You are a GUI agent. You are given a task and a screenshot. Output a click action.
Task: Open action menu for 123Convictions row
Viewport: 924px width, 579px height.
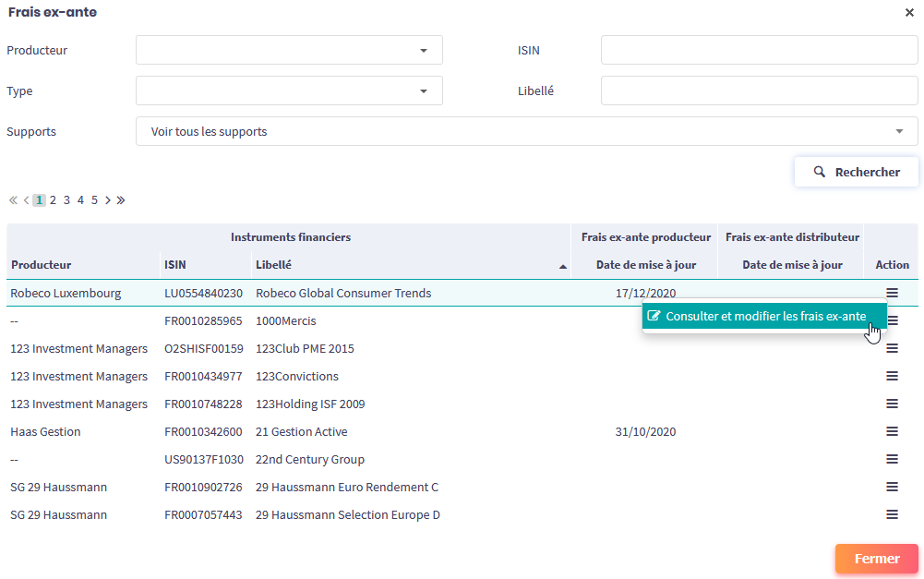892,377
